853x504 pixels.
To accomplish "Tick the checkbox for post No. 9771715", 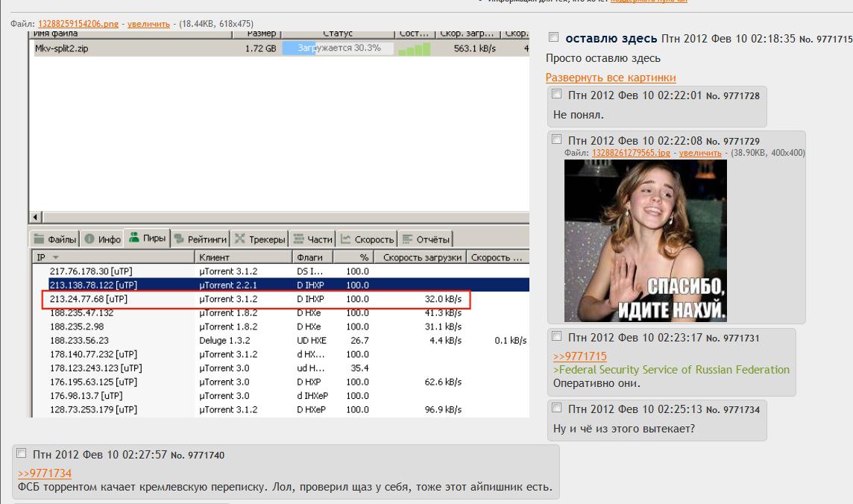I will [553, 37].
